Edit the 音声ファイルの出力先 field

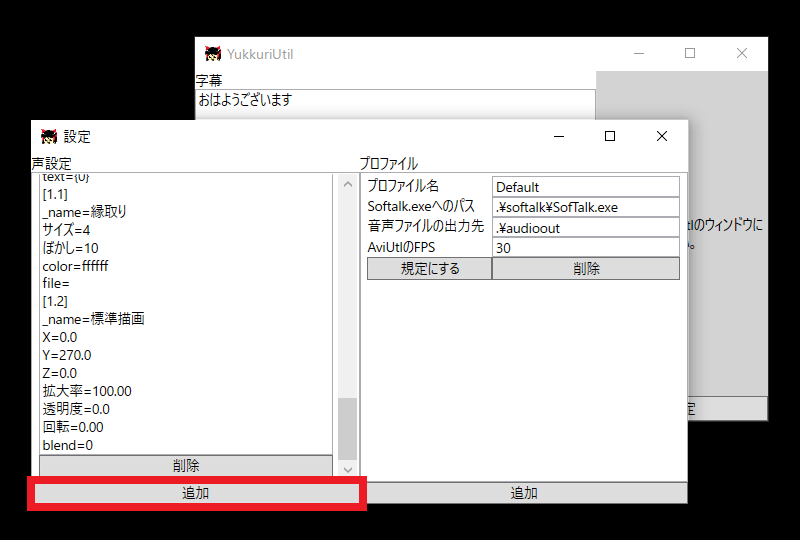(x=586, y=228)
